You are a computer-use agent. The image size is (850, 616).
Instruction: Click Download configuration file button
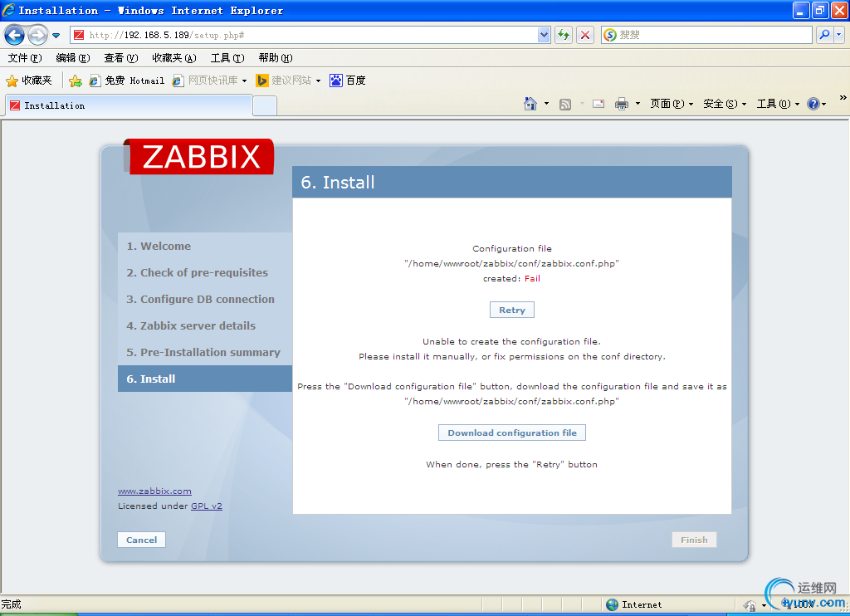(x=511, y=433)
